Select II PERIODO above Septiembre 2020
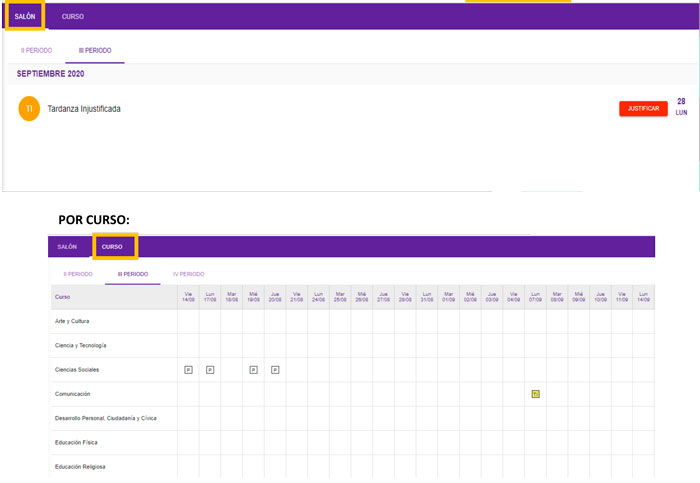 tap(36, 49)
